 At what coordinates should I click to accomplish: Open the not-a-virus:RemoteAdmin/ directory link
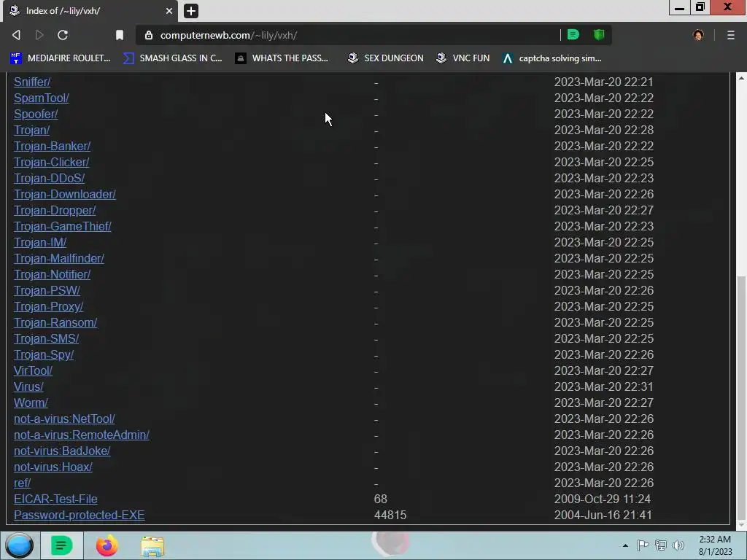click(x=82, y=435)
